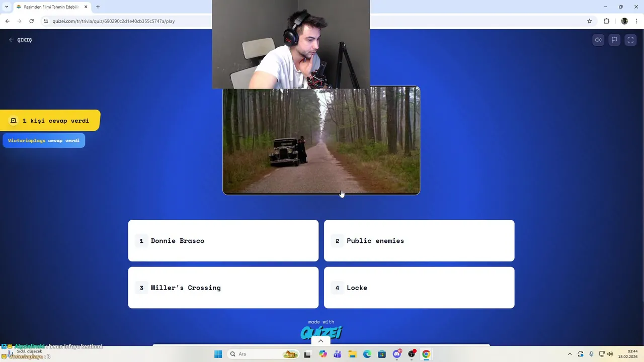Switch to Chrome on taskbar
Screen dimensions: 644x362
[x=426, y=354]
